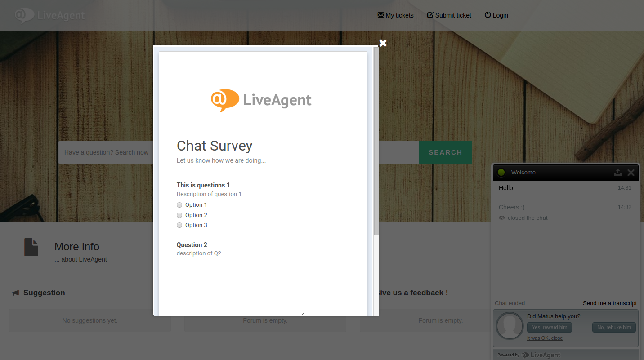Close the Chat Survey popup with X
The height and width of the screenshot is (360, 644).
click(383, 43)
